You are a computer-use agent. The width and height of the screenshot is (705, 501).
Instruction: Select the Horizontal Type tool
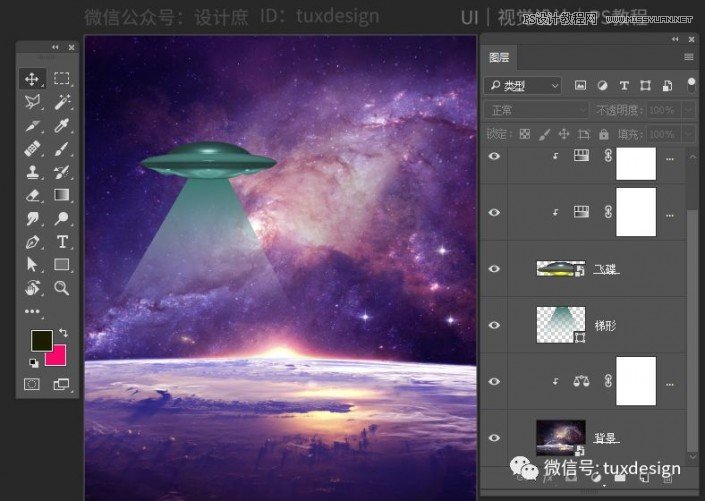62,242
